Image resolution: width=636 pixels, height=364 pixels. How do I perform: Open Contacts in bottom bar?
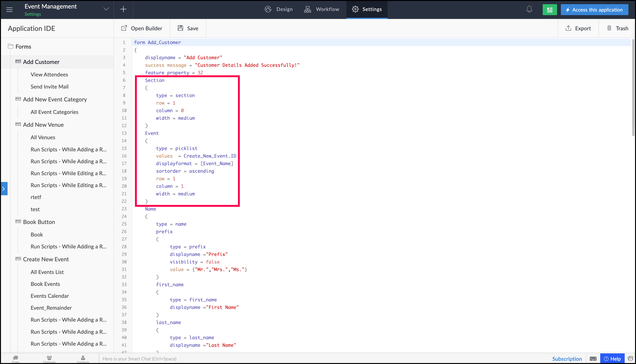click(x=83, y=359)
